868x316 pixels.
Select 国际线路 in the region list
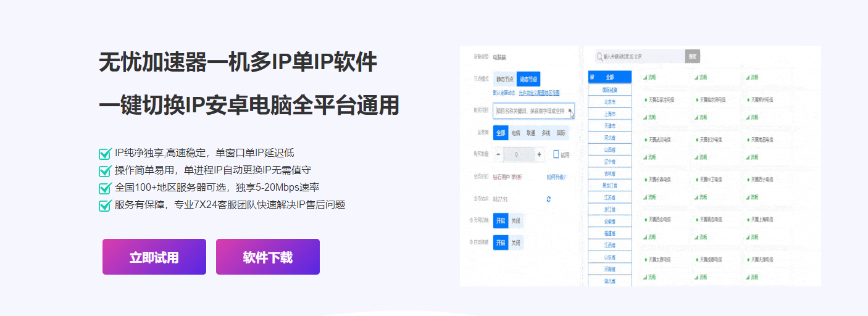point(610,89)
